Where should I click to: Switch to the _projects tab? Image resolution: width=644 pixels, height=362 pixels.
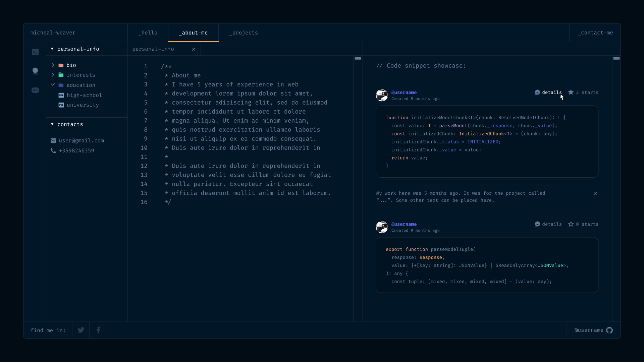tap(244, 33)
